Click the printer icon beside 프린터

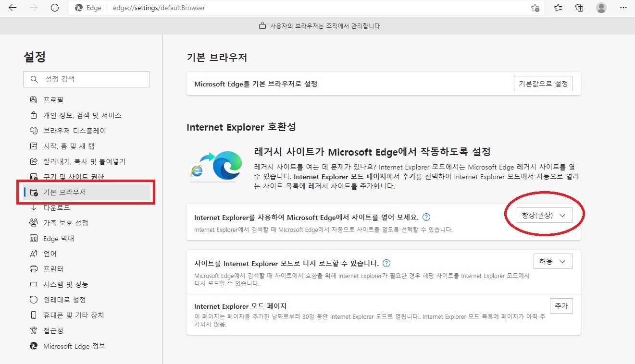[x=34, y=269]
